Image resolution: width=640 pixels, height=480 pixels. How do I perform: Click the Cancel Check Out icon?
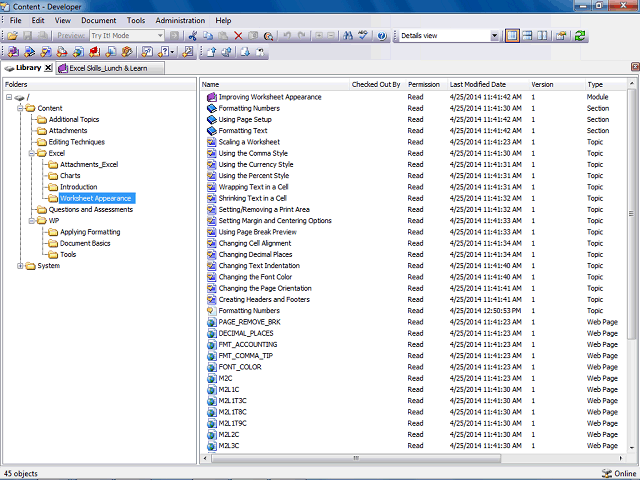tap(260, 52)
